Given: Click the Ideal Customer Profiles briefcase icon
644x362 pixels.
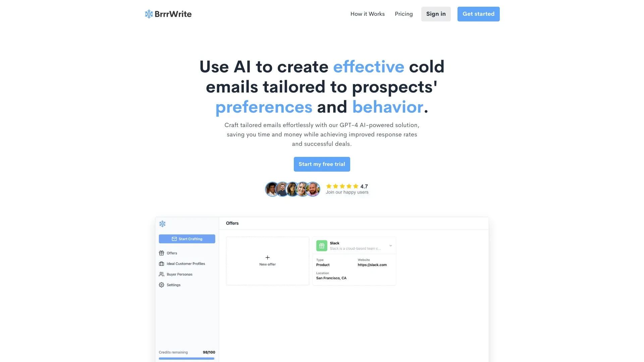Looking at the screenshot, I should point(161,263).
